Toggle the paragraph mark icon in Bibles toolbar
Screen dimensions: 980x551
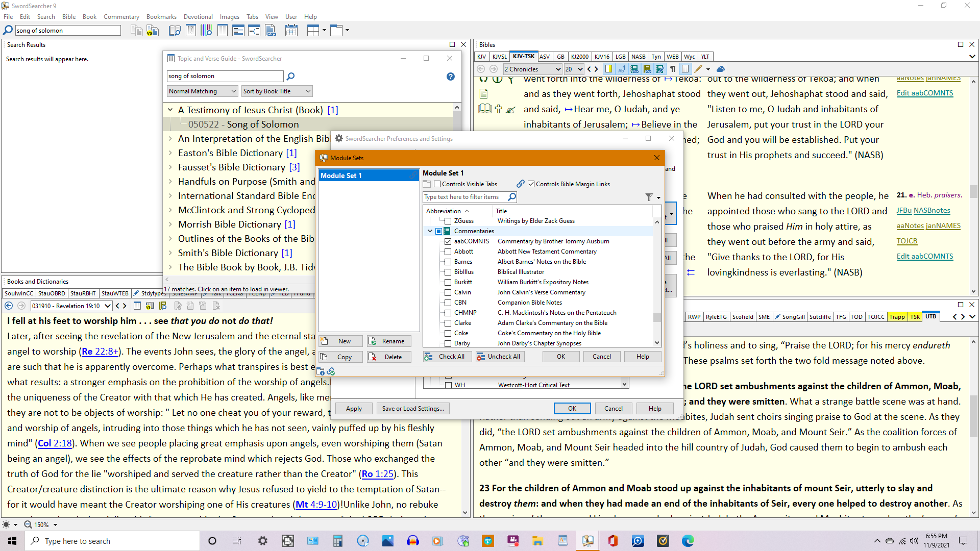[x=673, y=69]
